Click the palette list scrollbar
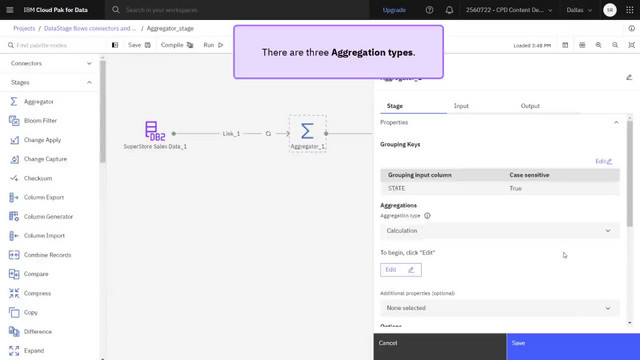The image size is (640, 360). coord(102,111)
